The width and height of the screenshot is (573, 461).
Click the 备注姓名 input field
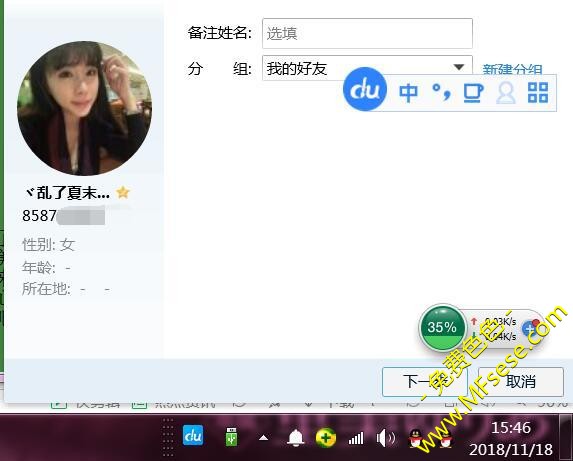[x=367, y=34]
